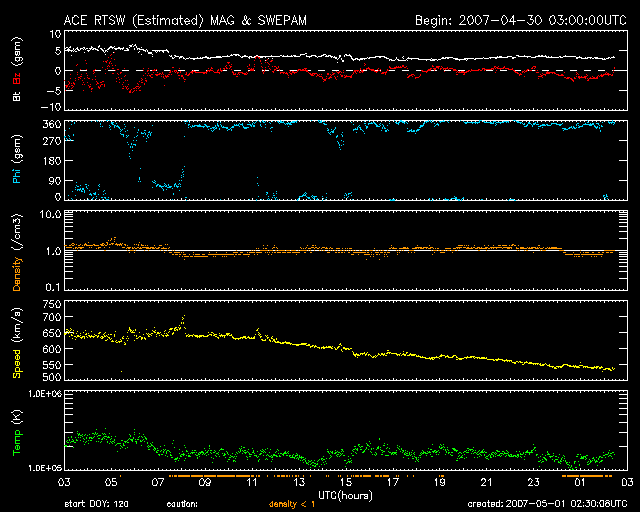The image size is (640, 512).
Task: Click the "500" tick on the Speed axis
Action: coord(51,376)
